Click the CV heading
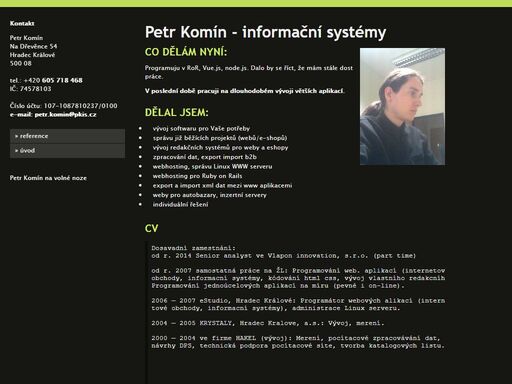Viewport: 512px width, 384px height. pos(151,228)
